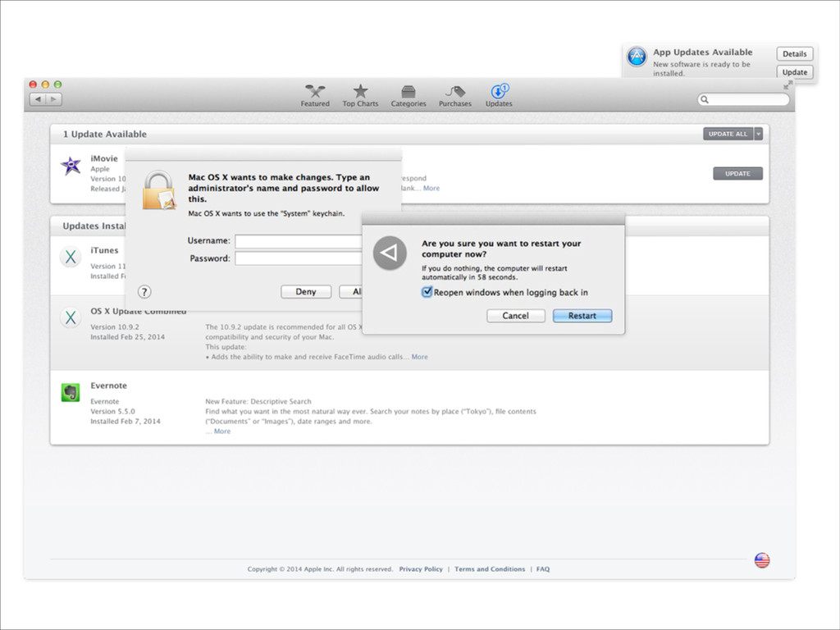Expand Evernote description More link
The height and width of the screenshot is (630, 840).
point(221,431)
